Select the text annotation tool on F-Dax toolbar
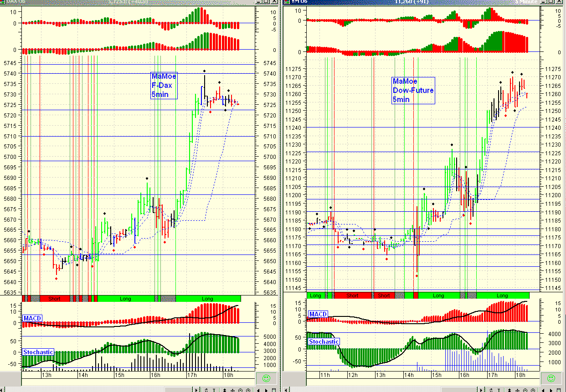The height and width of the screenshot is (392, 566). click(214, 389)
